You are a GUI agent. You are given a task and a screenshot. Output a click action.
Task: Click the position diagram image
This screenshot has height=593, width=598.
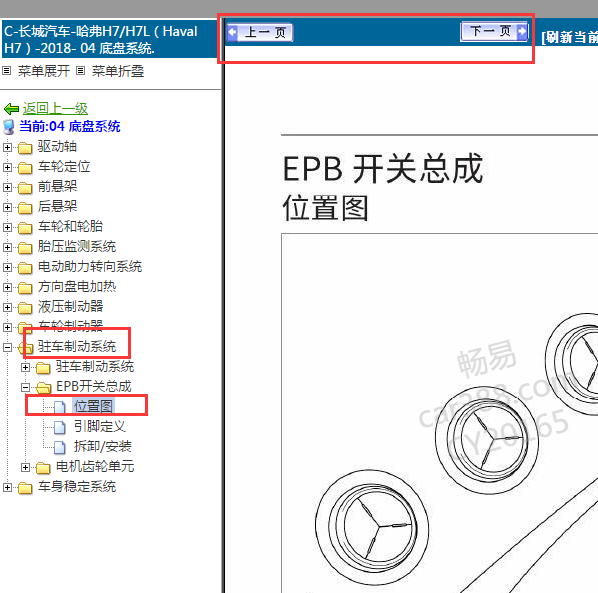(440, 413)
